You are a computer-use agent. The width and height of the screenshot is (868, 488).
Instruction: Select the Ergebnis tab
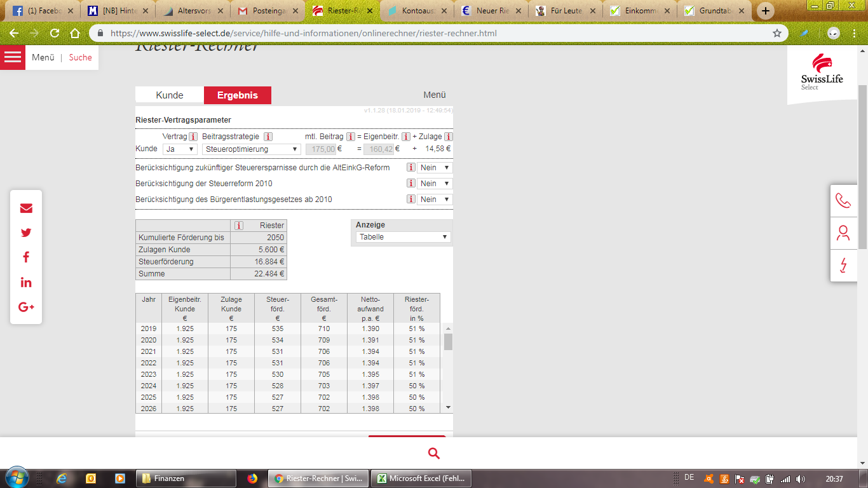pos(238,95)
